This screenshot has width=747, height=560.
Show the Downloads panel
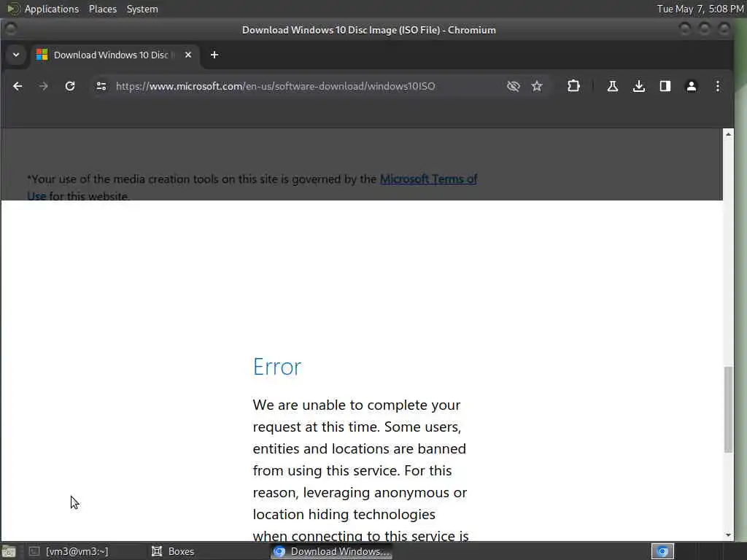639,86
